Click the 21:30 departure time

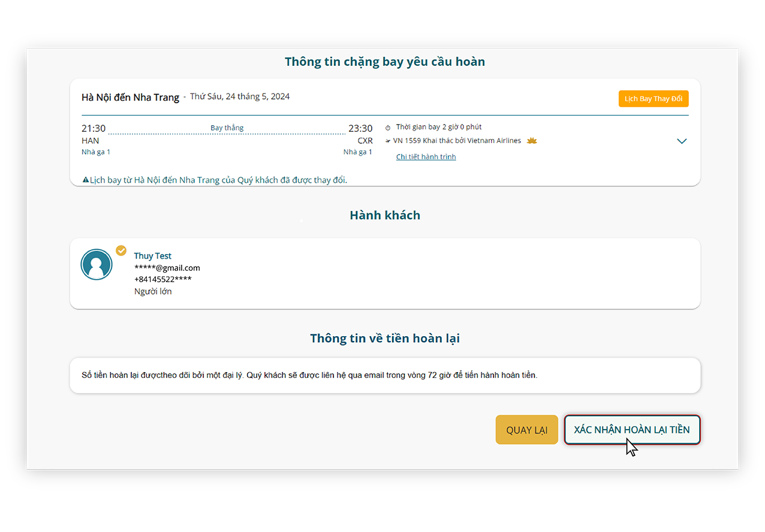pos(94,128)
